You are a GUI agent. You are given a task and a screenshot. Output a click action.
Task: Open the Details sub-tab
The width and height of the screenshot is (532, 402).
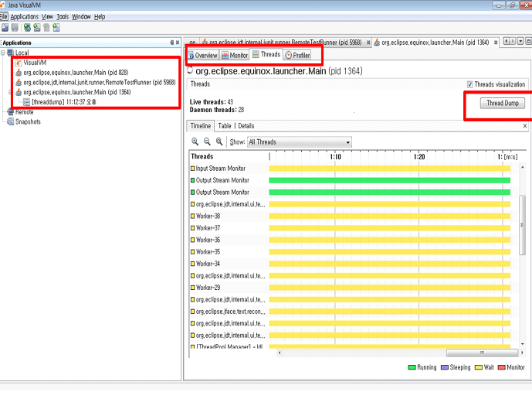pos(246,126)
